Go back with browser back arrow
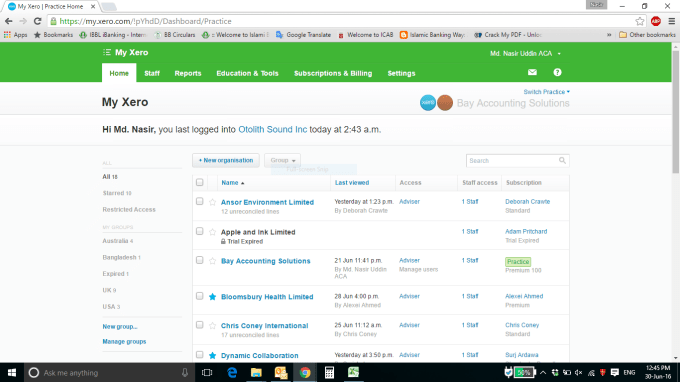Viewport: 680px width, 382px height. click(x=9, y=21)
